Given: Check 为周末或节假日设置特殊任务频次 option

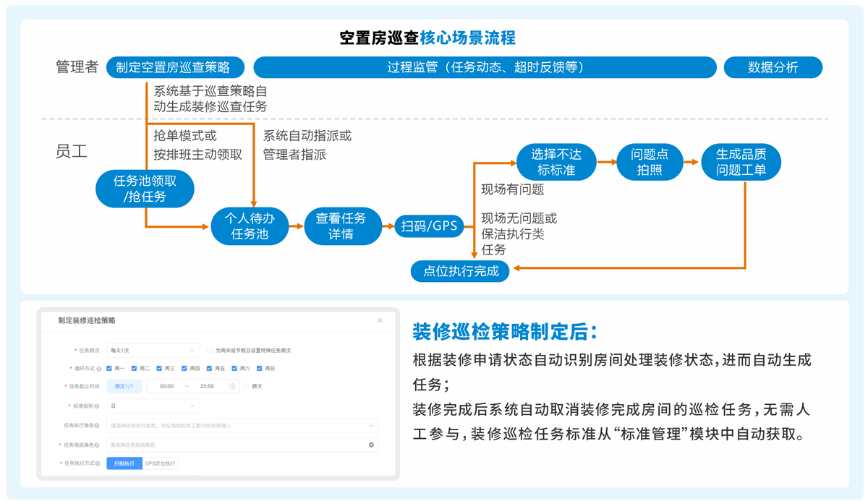Looking at the screenshot, I should pyautogui.click(x=209, y=351).
